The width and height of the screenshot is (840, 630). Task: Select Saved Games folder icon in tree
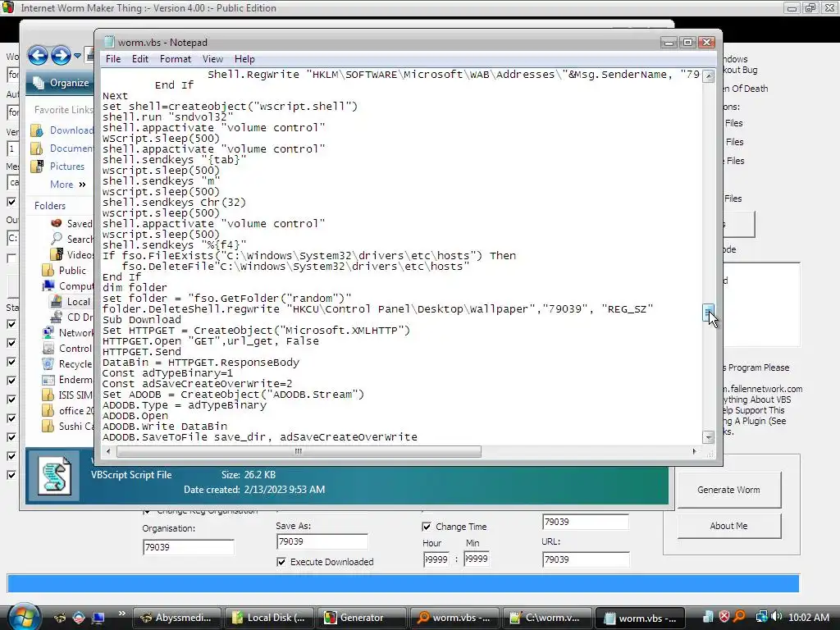pos(57,223)
